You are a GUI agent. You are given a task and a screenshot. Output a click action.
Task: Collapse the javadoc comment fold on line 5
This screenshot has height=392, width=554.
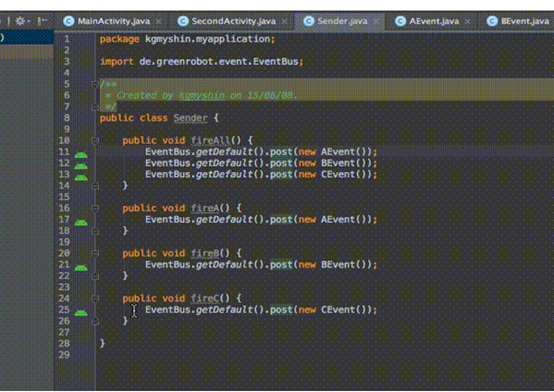point(95,84)
